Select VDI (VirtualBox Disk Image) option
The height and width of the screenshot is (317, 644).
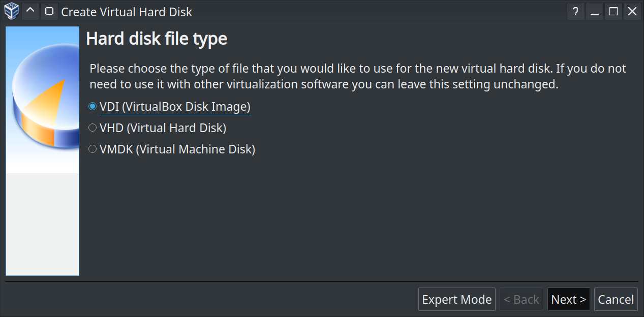pos(93,107)
